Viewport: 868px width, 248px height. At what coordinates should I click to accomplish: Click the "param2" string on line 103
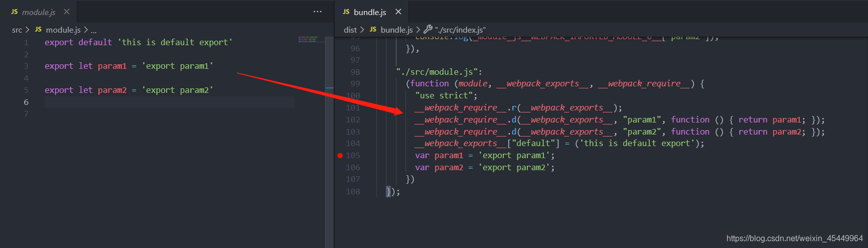[x=642, y=132]
